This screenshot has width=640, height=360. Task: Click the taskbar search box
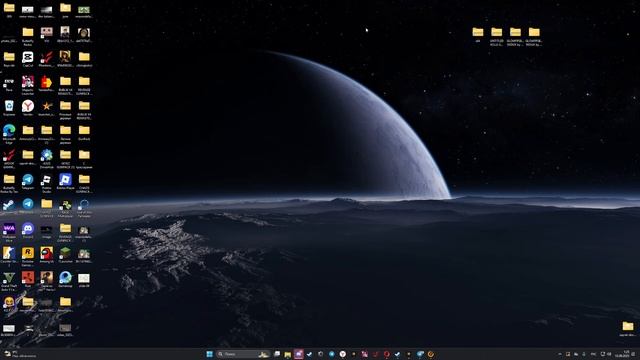[243, 354]
